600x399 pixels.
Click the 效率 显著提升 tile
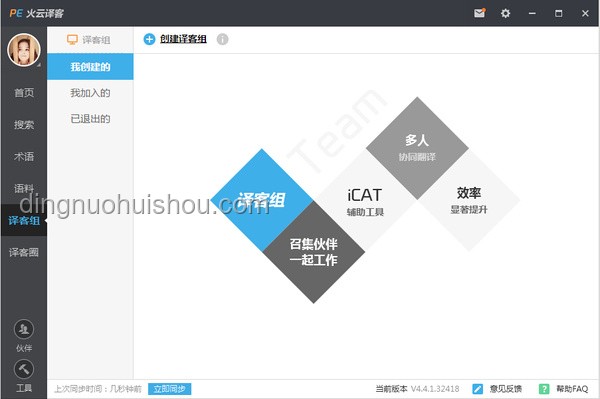469,200
